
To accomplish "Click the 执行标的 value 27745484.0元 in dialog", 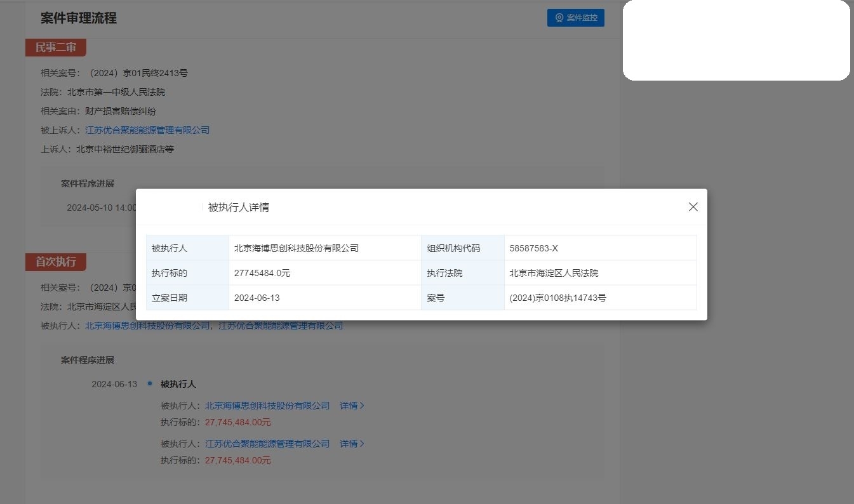I will click(x=262, y=273).
